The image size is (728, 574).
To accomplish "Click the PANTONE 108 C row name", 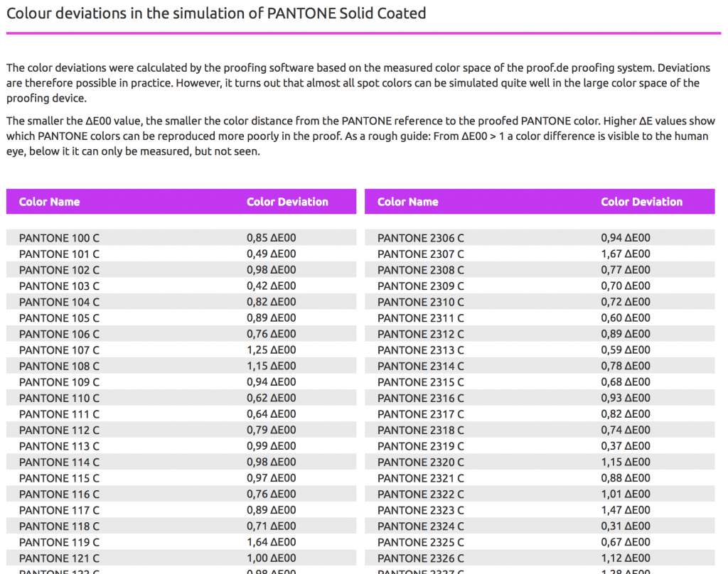I will 59,366.
